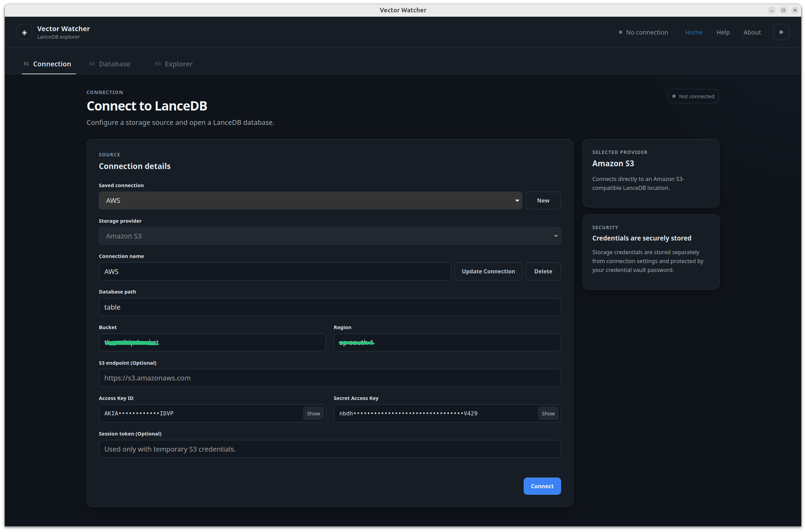The image size is (806, 532).
Task: Open the Help page
Action: [723, 32]
